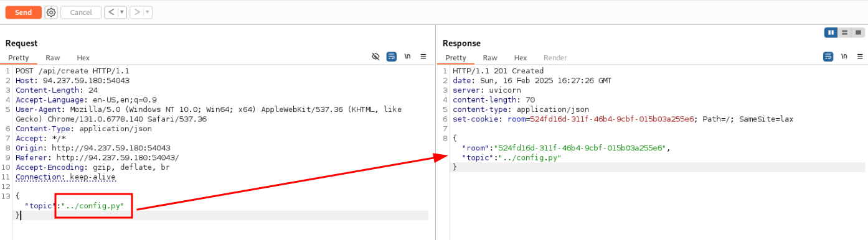Click the Accept-Language header line
The height and width of the screenshot is (240, 868).
86,100
